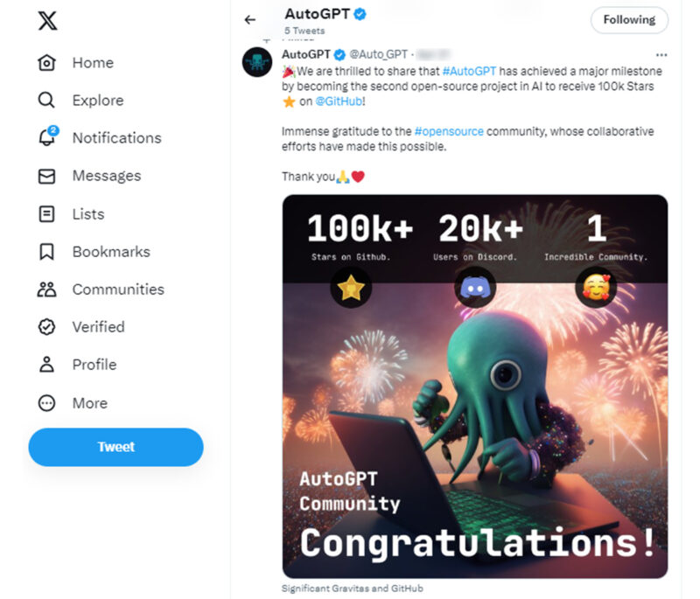Open Communities with the people icon
The image size is (700, 599).
coord(48,289)
